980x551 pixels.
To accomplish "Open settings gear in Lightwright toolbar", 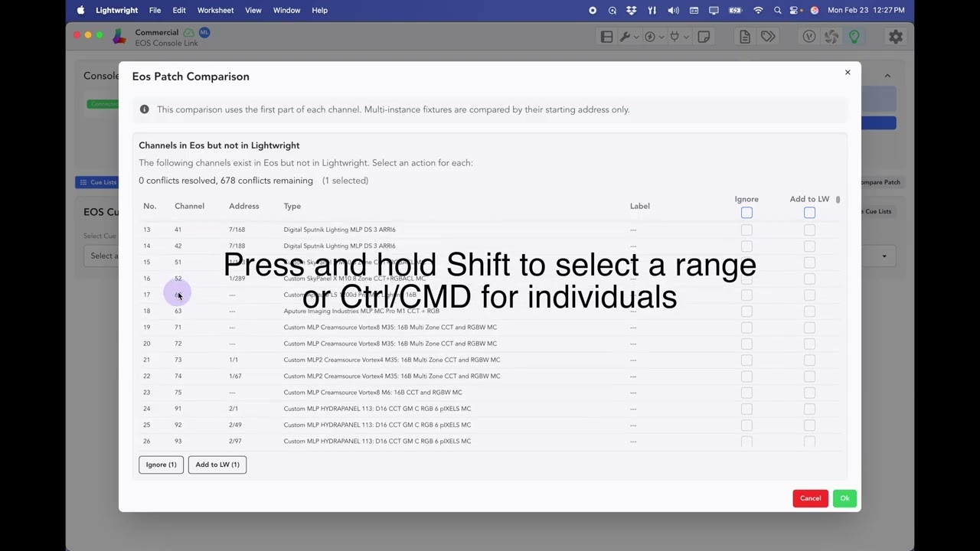I will [895, 37].
